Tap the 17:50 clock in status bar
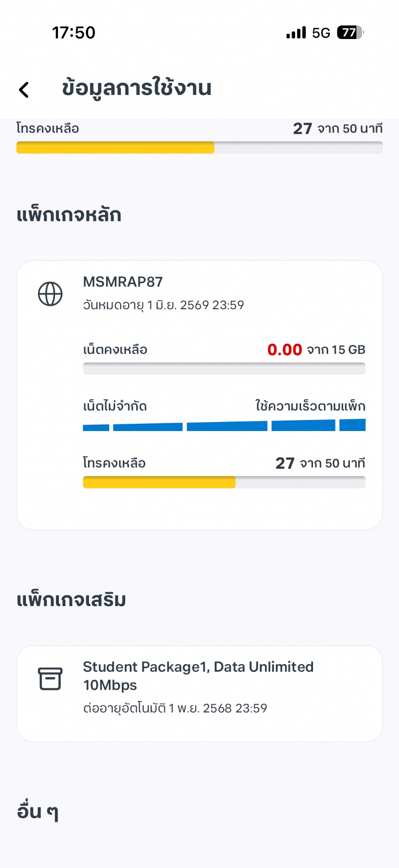Image resolution: width=399 pixels, height=868 pixels. click(74, 33)
